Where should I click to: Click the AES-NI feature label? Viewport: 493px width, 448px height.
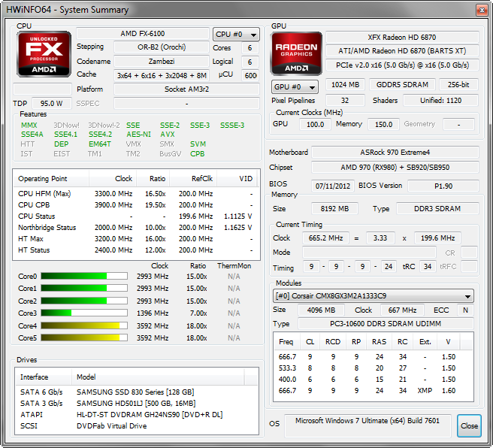138,135
